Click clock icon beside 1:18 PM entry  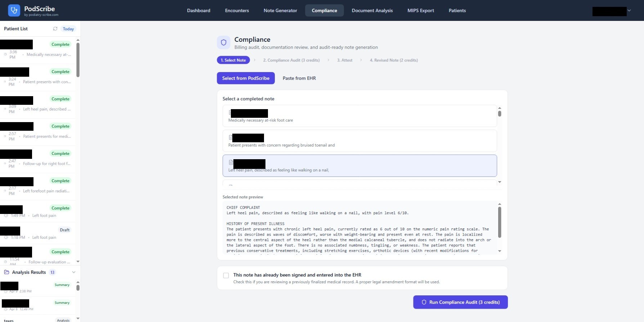click(6, 237)
